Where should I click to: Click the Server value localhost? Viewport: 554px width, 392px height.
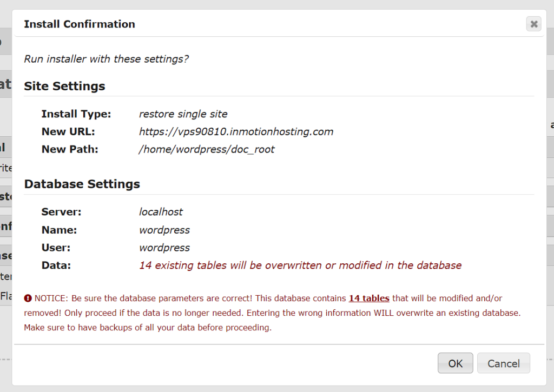click(x=161, y=212)
